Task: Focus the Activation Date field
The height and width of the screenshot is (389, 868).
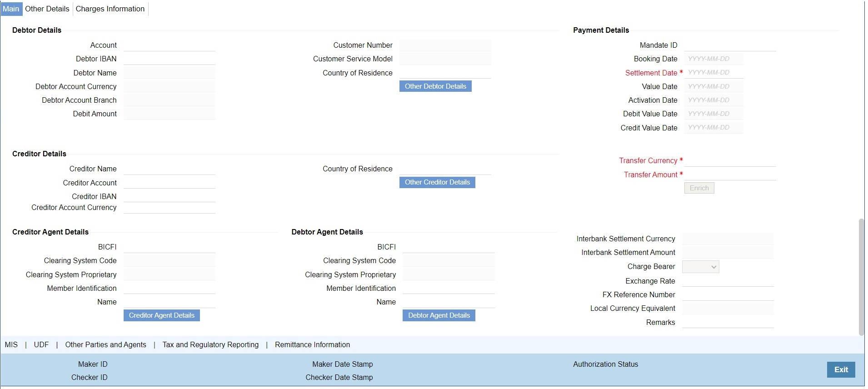Action: [714, 100]
